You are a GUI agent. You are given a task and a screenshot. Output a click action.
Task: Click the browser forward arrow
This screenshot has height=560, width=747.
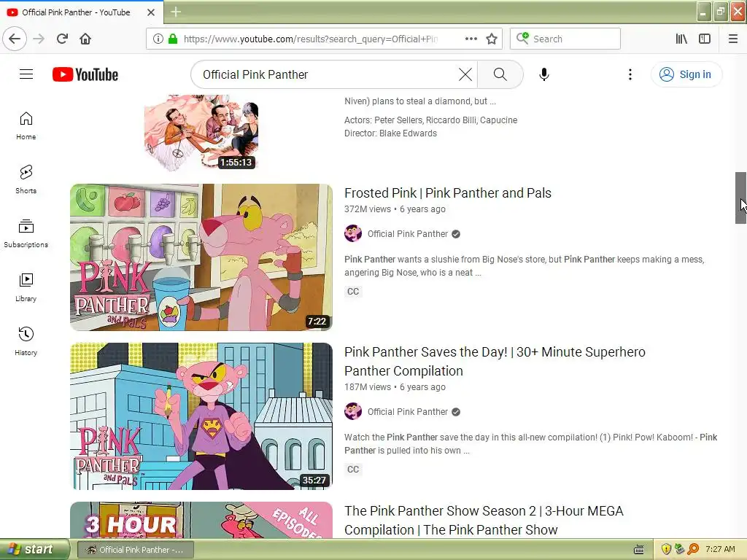pos(39,39)
